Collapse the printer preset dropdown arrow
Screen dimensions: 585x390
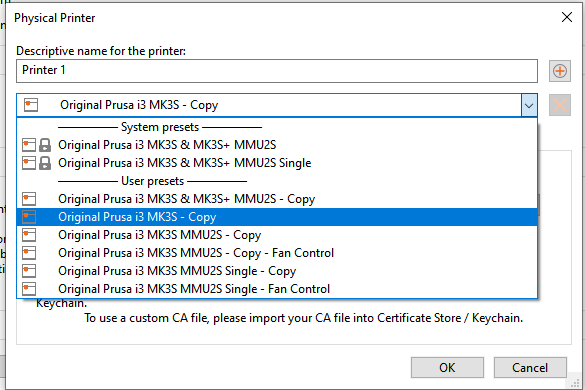coord(529,105)
